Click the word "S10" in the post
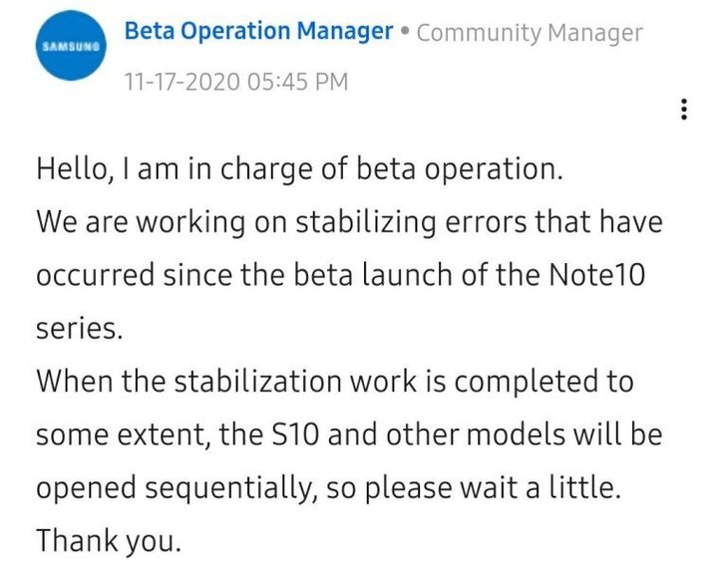 point(295,434)
